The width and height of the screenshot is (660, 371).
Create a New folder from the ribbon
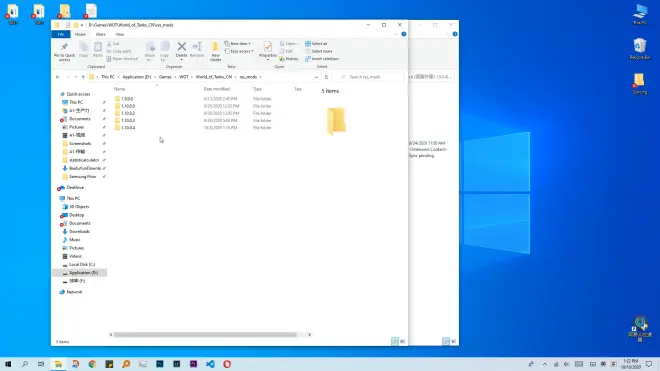[216, 51]
